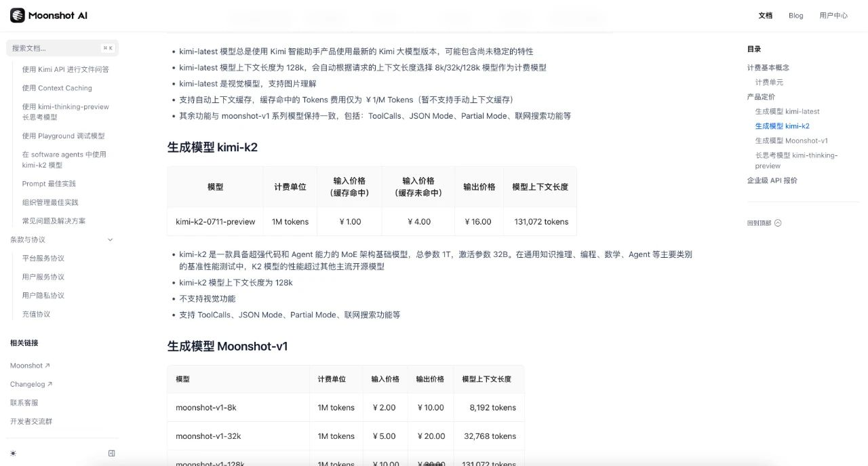Click the back-to-top arrow icon
Screen dimensions: 868x466
778,222
